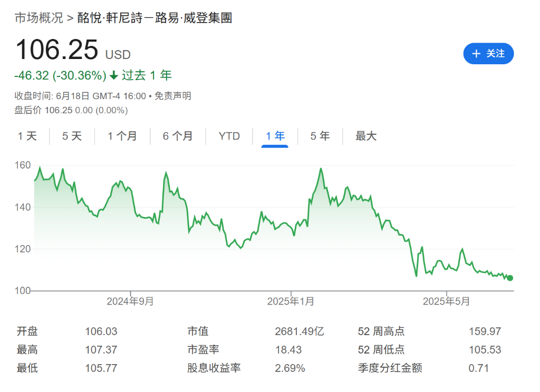Screen dimensions: 540x392
Task: Click the 最高 value 107.37
Action: (x=101, y=350)
